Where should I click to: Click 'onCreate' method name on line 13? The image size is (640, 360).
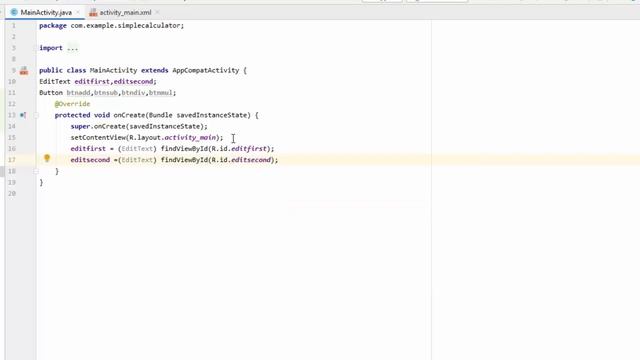click(129, 116)
